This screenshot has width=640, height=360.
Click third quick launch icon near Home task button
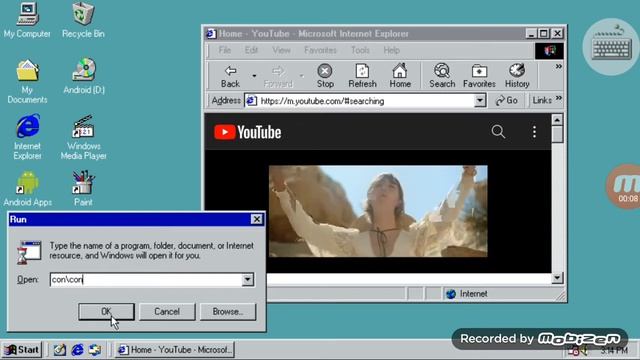coord(95,350)
